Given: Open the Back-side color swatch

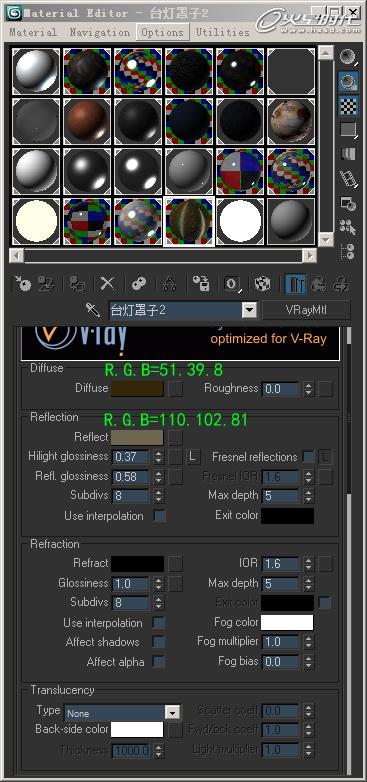Looking at the screenshot, I should [x=137, y=729].
